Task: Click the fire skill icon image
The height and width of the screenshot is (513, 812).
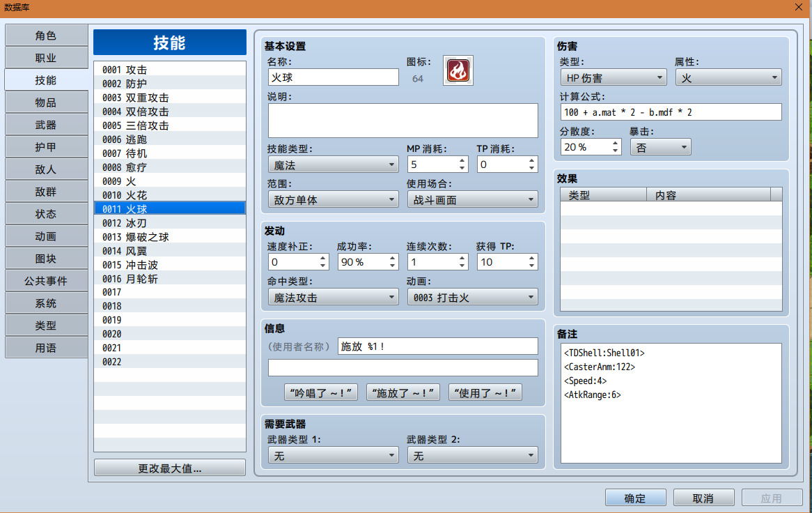Action: click(x=458, y=70)
